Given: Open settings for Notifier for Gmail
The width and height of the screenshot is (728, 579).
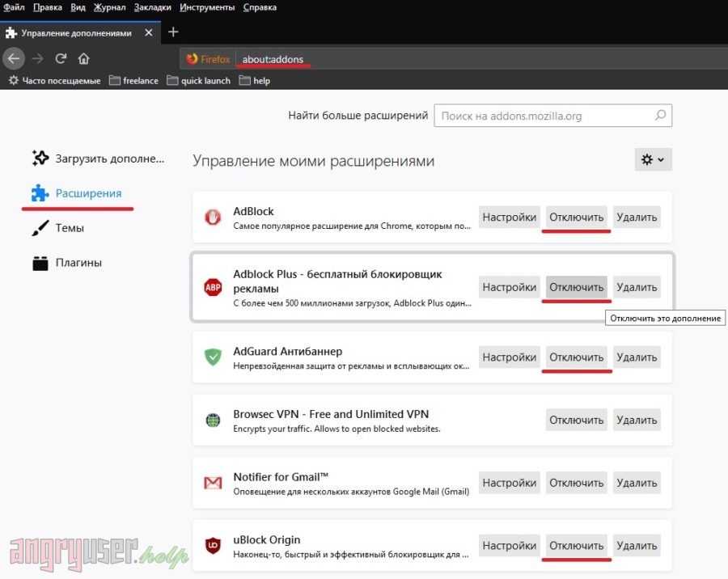Looking at the screenshot, I should 510,483.
